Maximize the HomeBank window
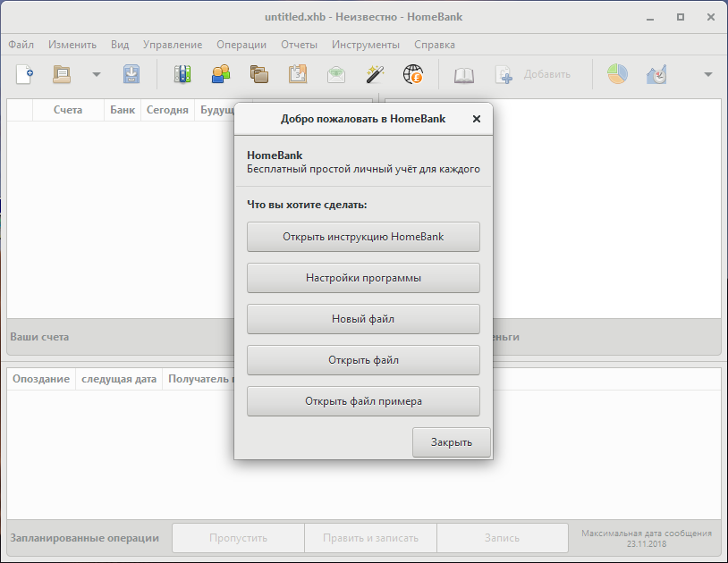The image size is (728, 563). point(681,17)
